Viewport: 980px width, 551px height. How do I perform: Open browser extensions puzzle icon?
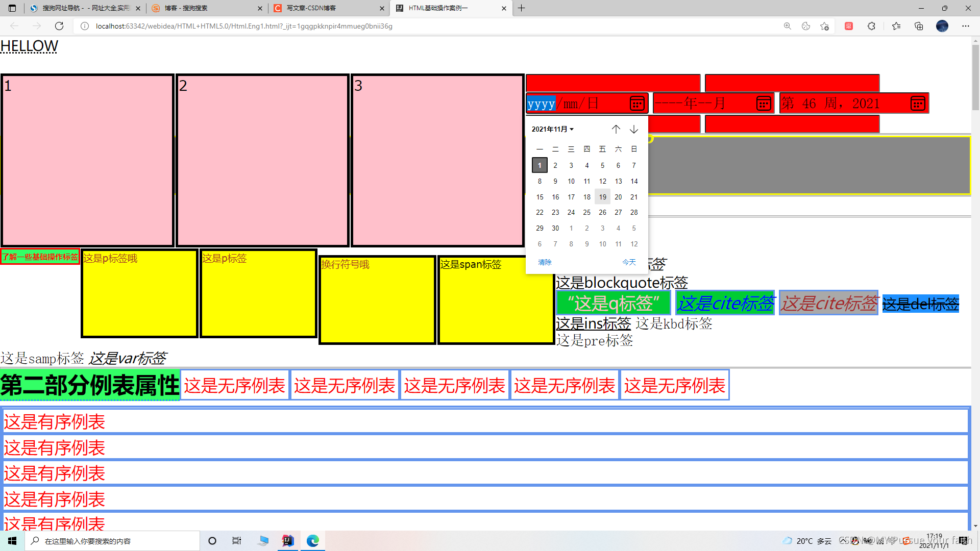[x=871, y=26]
